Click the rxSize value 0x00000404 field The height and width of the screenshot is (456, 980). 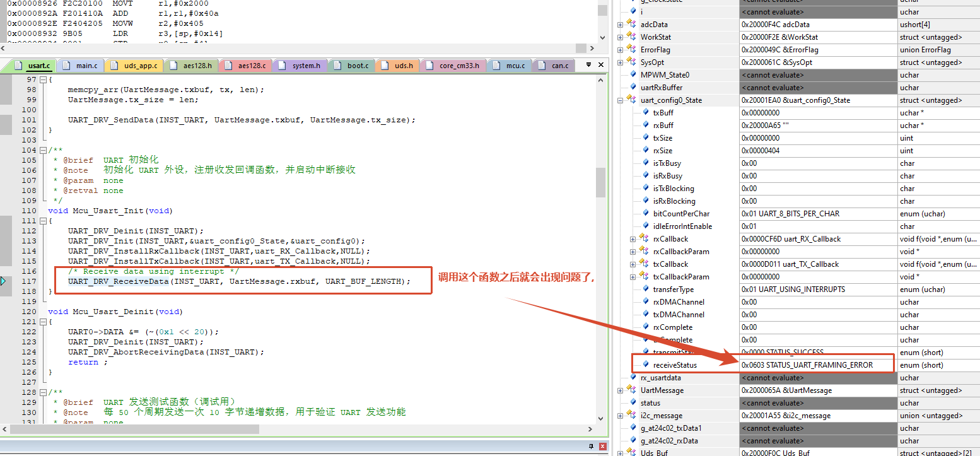(x=818, y=151)
